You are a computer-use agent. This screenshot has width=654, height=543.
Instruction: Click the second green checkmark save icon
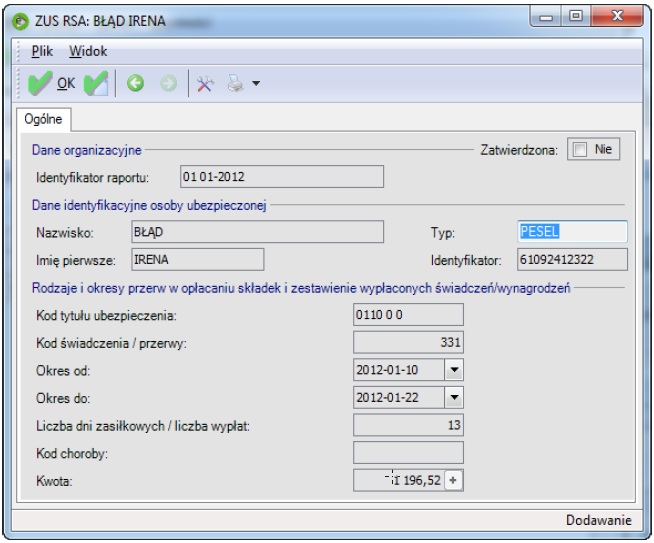tap(96, 83)
